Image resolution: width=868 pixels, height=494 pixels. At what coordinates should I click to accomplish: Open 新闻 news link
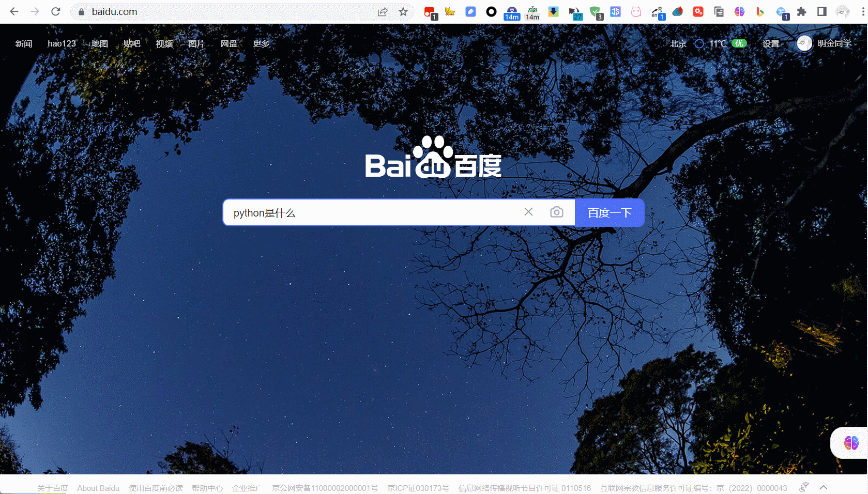coord(24,43)
